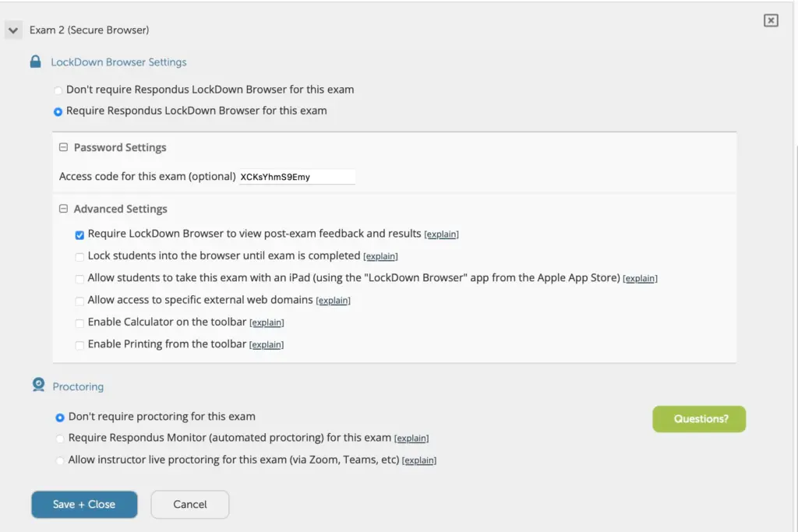
Task: Select Require Respondus Monitor automated proctoring
Action: [x=60, y=439]
